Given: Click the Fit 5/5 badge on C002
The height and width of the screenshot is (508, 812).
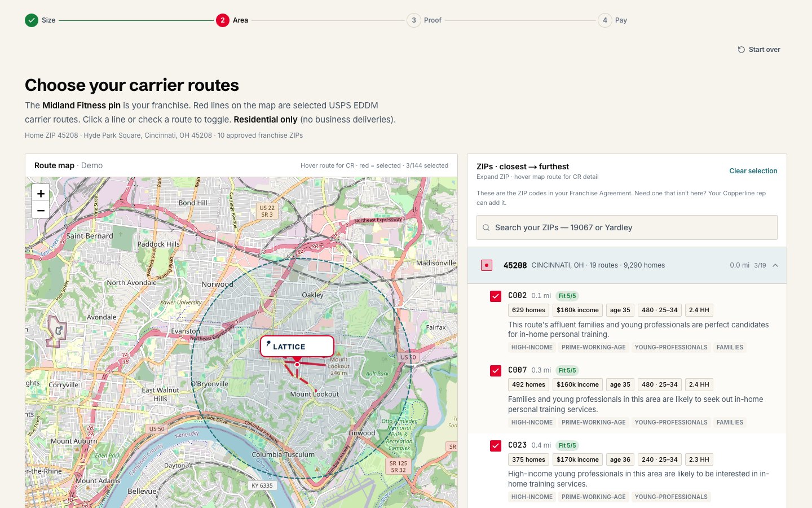Looking at the screenshot, I should [x=567, y=296].
